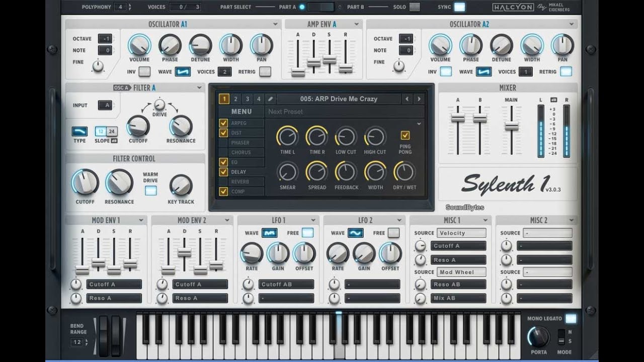Open the MENU button in display

coord(242,112)
